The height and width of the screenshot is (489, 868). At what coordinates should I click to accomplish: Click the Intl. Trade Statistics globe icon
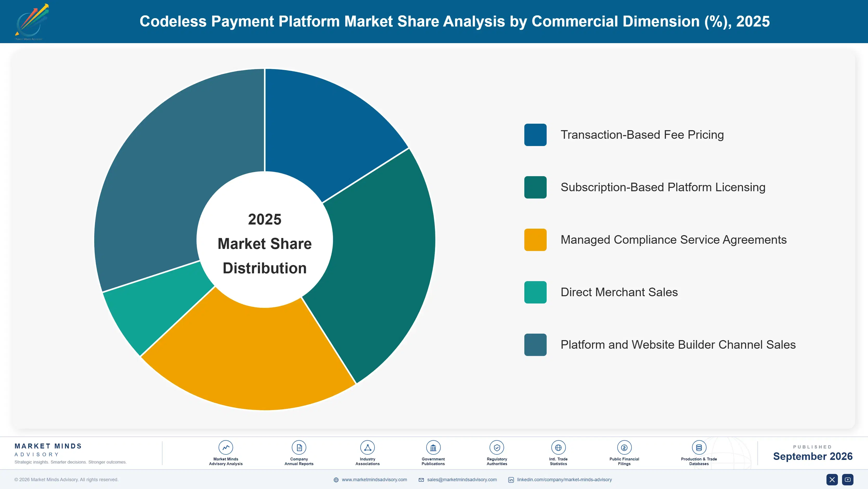click(x=558, y=447)
